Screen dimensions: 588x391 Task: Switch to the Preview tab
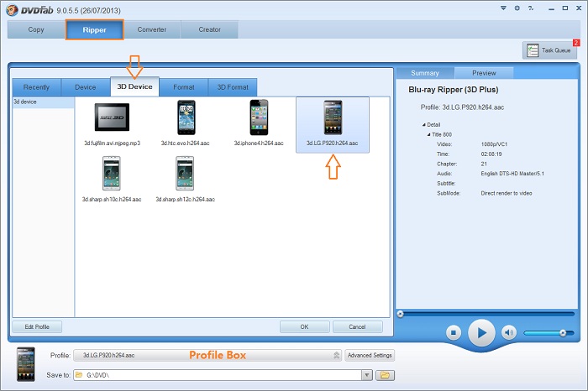[x=484, y=73]
